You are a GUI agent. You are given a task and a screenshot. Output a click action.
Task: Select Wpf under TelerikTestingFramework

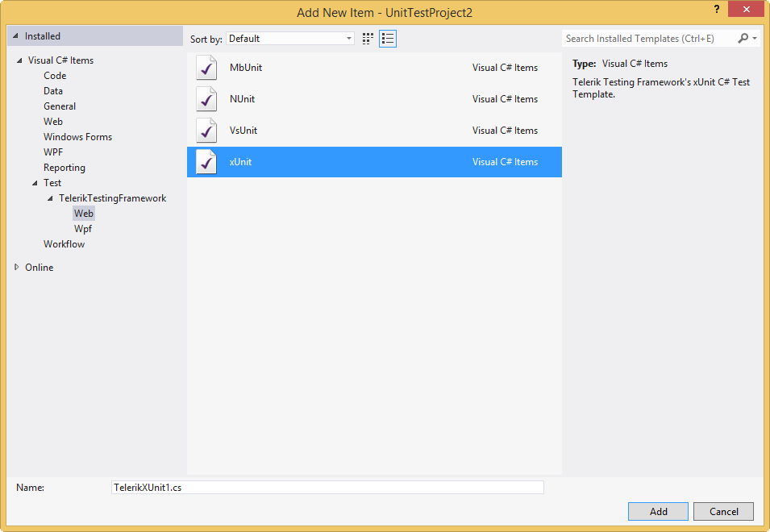83,229
